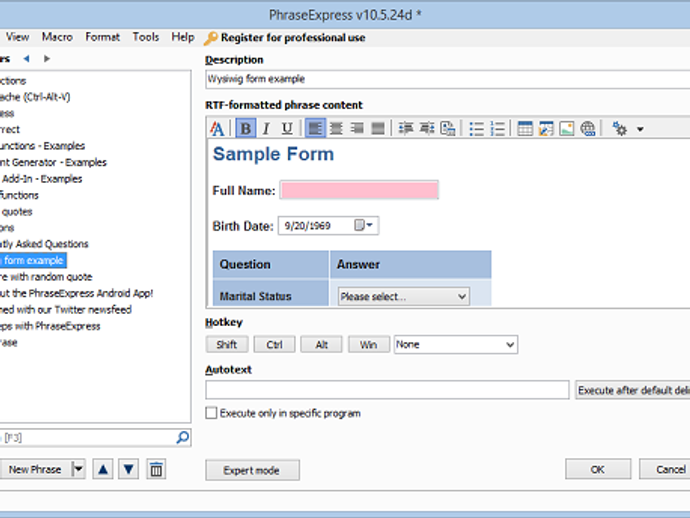Image resolution: width=690 pixels, height=518 pixels.
Task: Decrease paragraph indent
Action: 406,129
